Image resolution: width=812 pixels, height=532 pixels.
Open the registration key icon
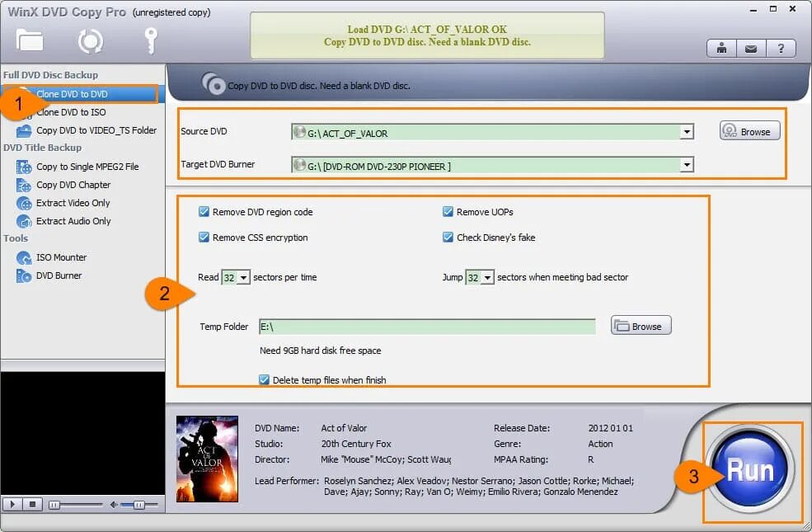(x=151, y=41)
